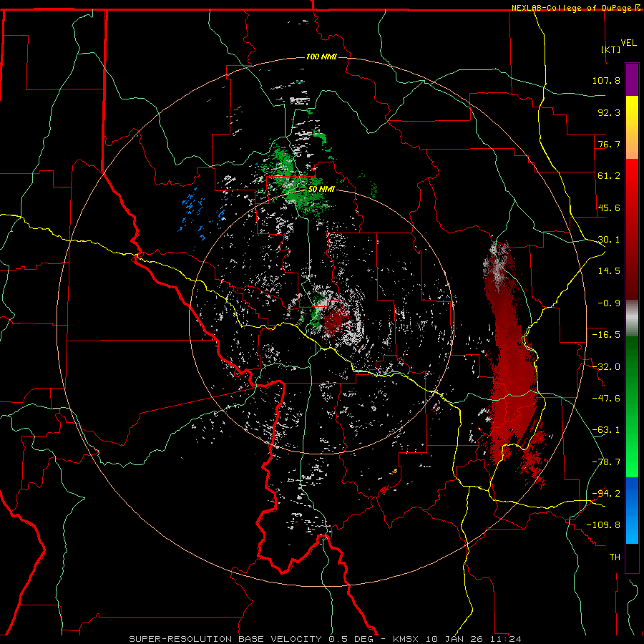The image size is (644, 644).
Task: Pick the gray near-zero segment of the scale
Action: (x=632, y=318)
